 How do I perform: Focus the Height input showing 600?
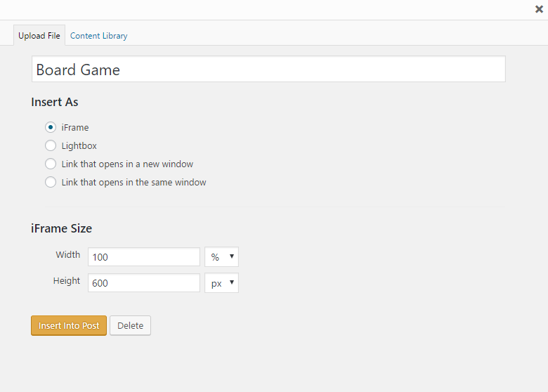[144, 282]
